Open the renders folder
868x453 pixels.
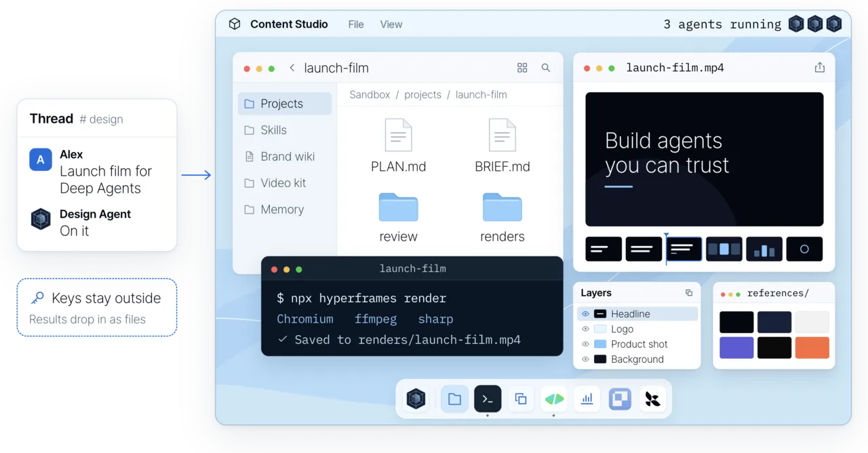tap(502, 208)
